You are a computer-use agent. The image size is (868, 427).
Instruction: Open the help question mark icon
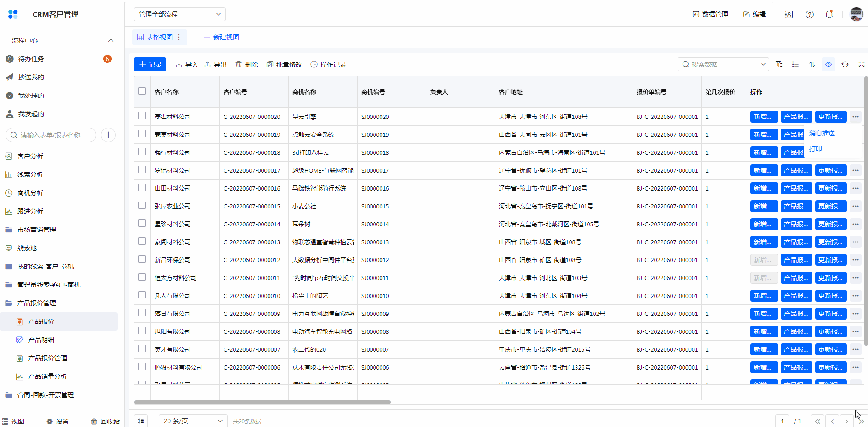[x=810, y=14]
